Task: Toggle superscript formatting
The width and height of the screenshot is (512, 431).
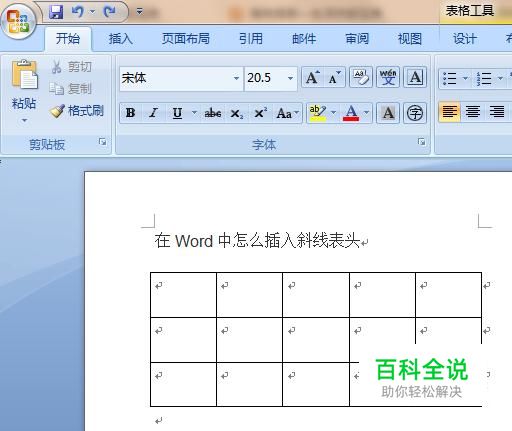Action: tap(260, 113)
